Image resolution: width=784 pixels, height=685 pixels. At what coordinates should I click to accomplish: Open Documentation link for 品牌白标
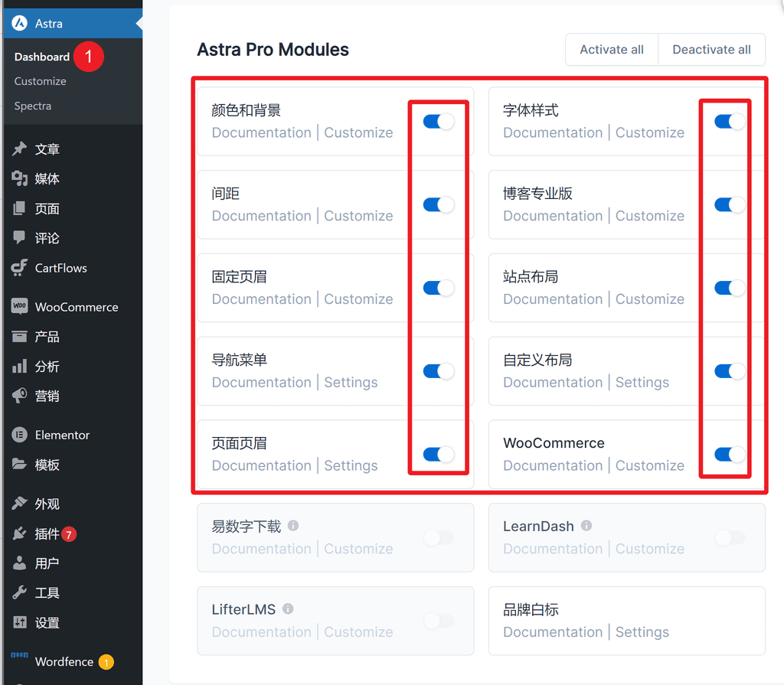pyautogui.click(x=553, y=632)
